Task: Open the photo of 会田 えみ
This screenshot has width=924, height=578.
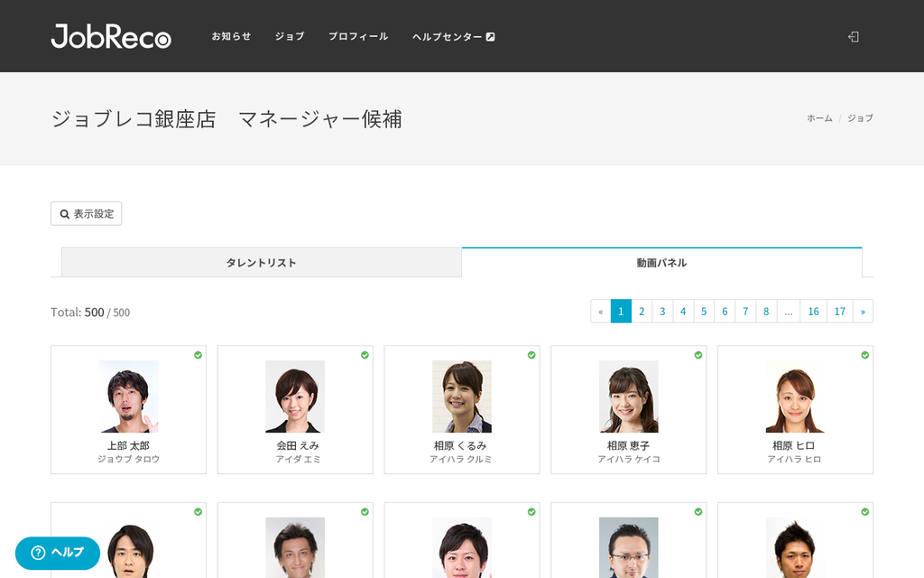Action: [x=295, y=396]
